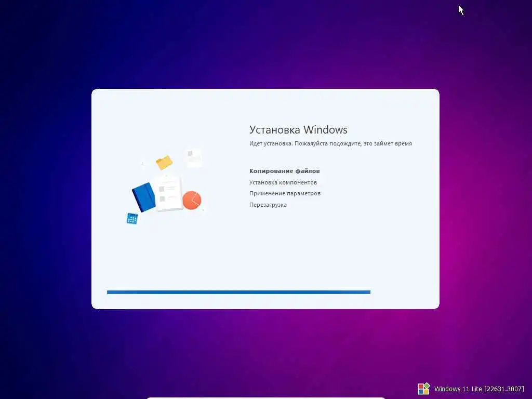Image resolution: width=532 pixels, height=399 pixels.
Task: Select the 'Применение параметров' step
Action: [285, 193]
